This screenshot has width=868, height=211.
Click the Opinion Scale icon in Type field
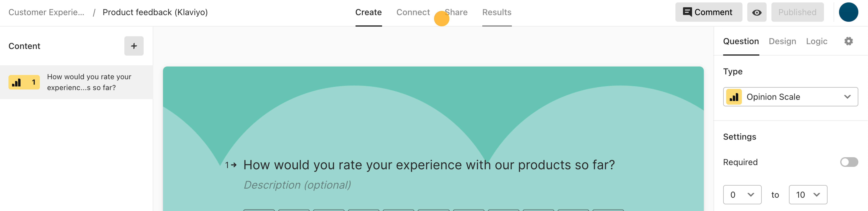[734, 97]
